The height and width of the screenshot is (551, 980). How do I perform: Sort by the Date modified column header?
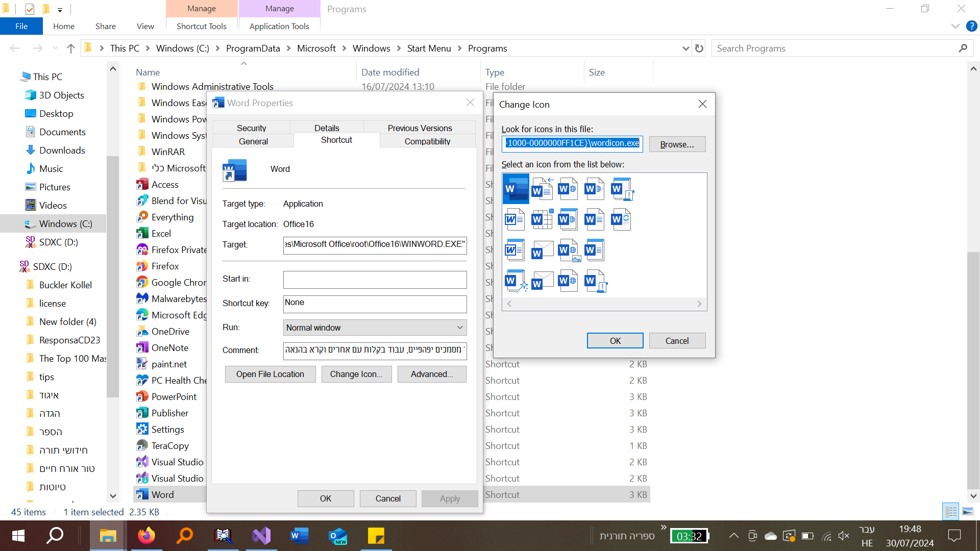pyautogui.click(x=390, y=72)
